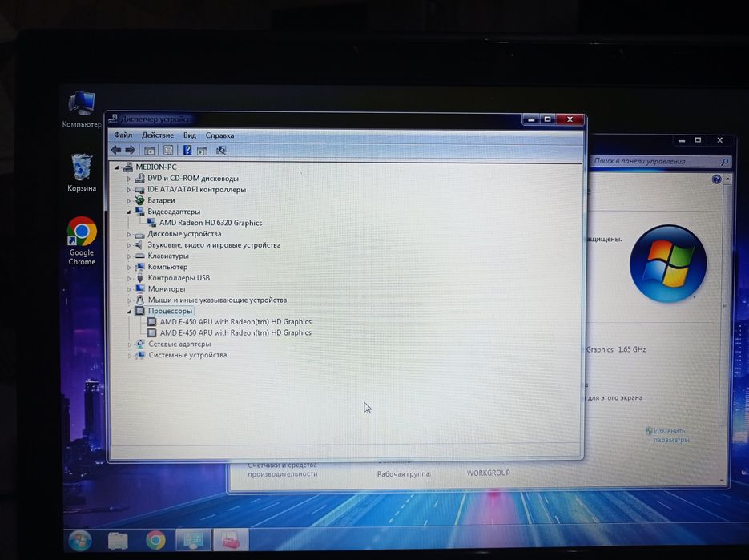This screenshot has width=749, height=560.
Task: Select the Системные устройства label
Action: (187, 355)
